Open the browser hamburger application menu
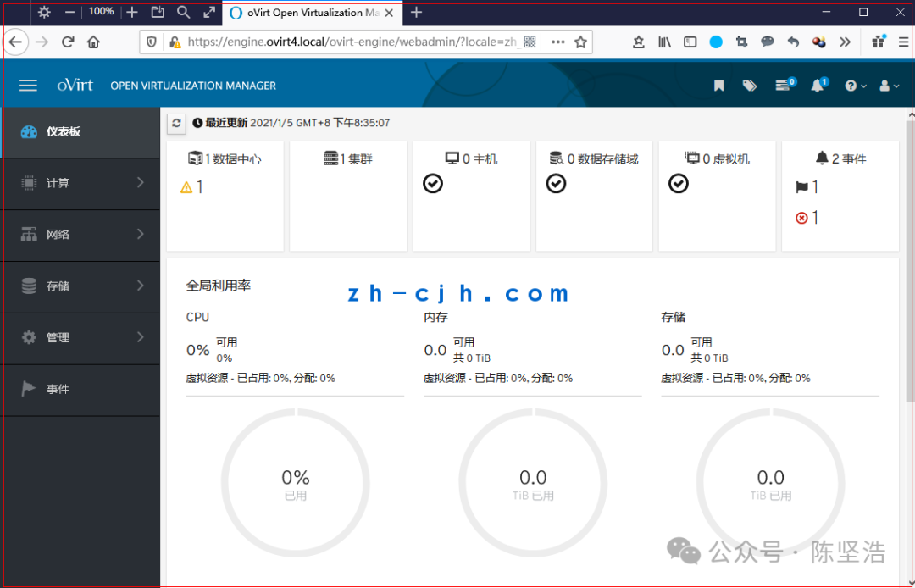Viewport: 915px width, 588px height. pos(903,42)
